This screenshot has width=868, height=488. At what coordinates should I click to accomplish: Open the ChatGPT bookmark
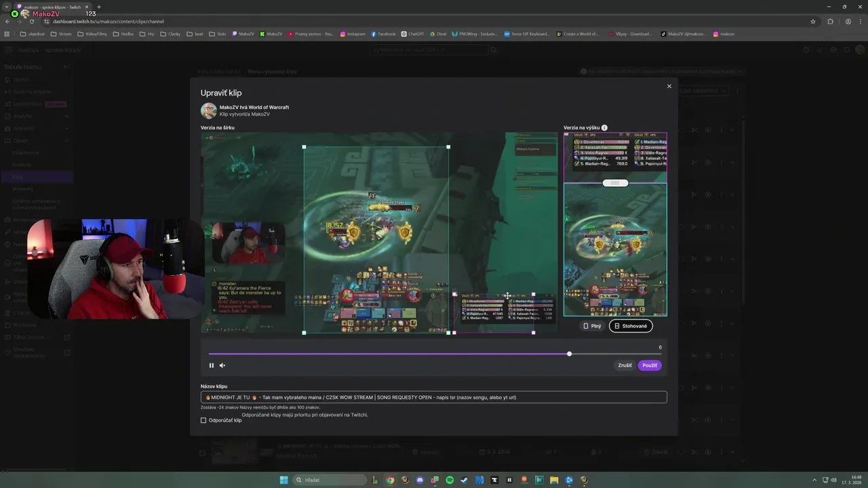click(413, 34)
